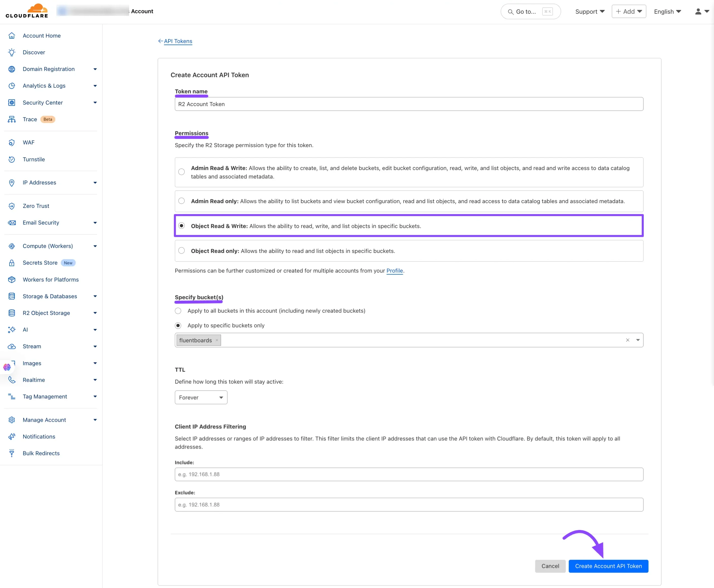
Task: Expand R2 Object Storage submenu arrow
Action: click(x=95, y=313)
